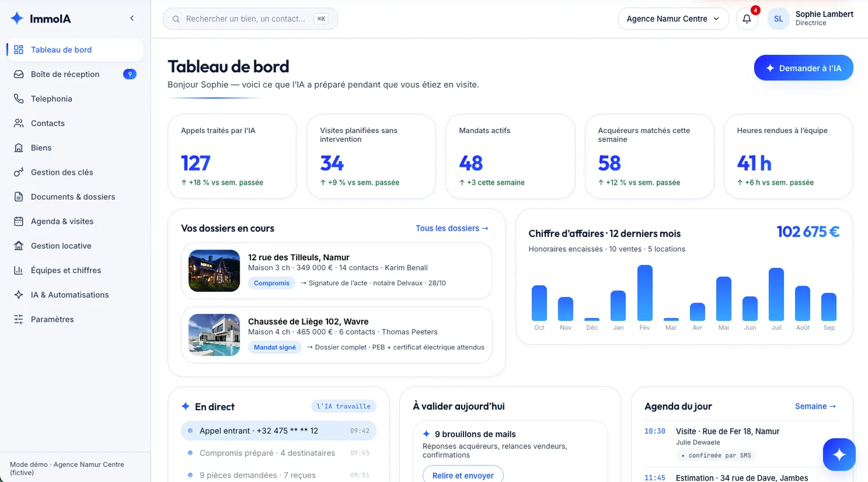Image resolution: width=868 pixels, height=482 pixels.
Task: Click the Compromis status tag
Action: point(271,283)
